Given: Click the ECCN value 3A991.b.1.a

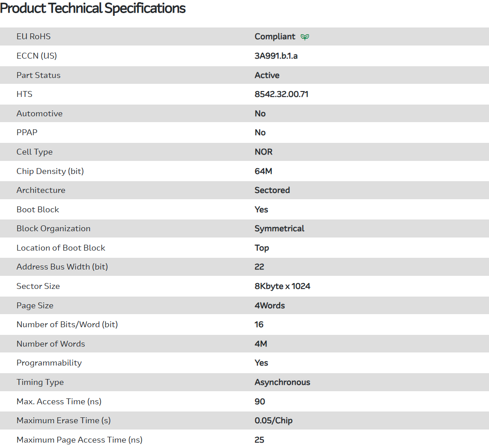Looking at the screenshot, I should tap(276, 56).
